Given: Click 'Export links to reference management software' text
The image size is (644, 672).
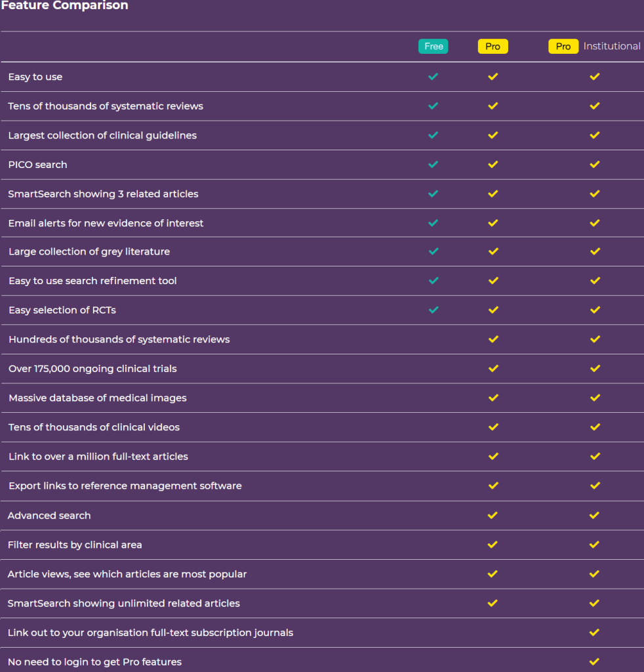Looking at the screenshot, I should tap(125, 486).
